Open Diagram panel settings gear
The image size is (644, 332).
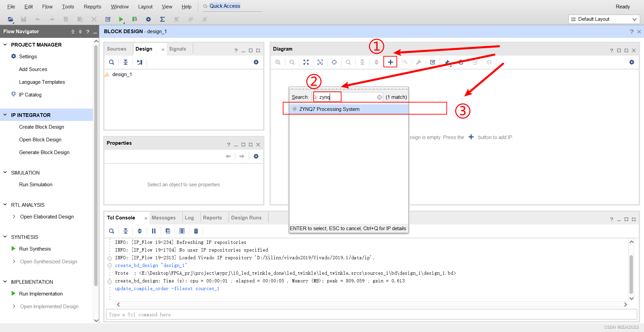point(632,62)
